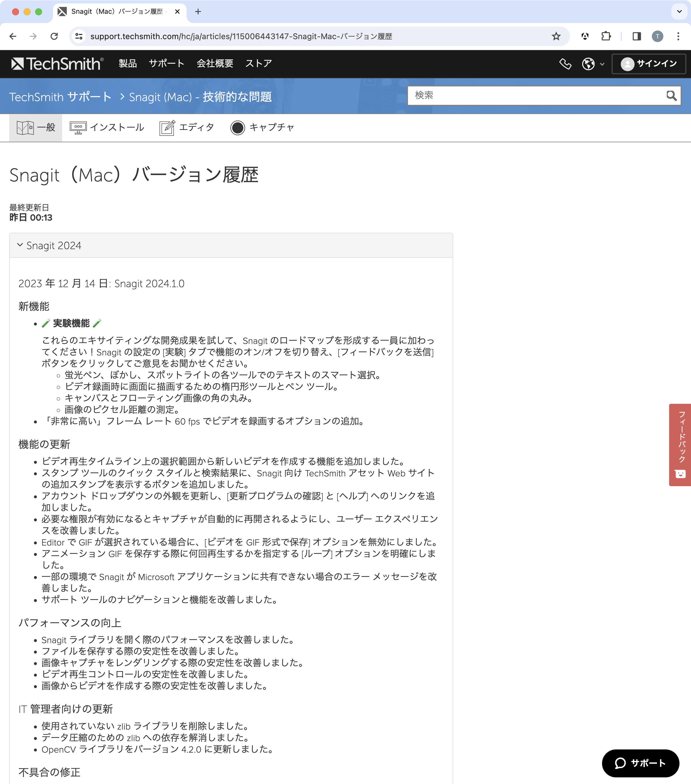Open the phone contact icon in the header
691x784 pixels.
tap(565, 64)
